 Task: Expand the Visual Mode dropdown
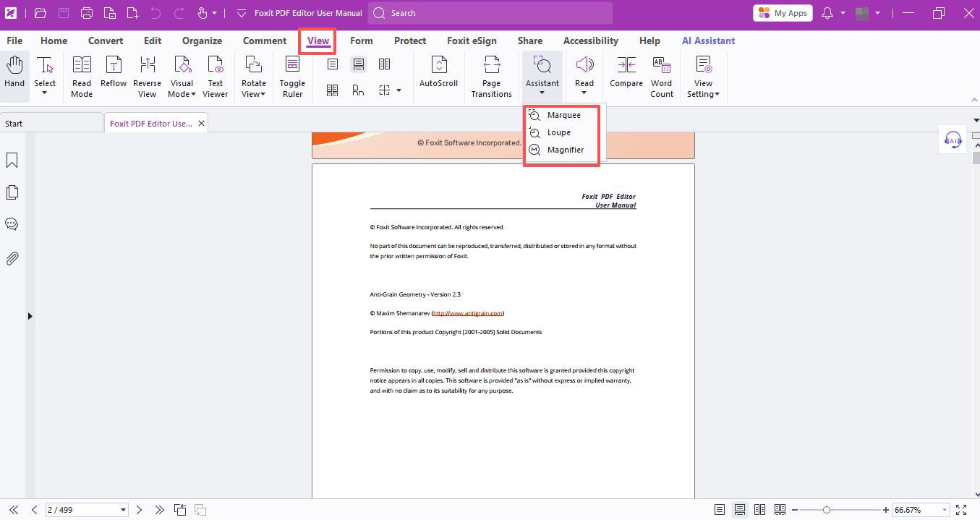(x=193, y=94)
